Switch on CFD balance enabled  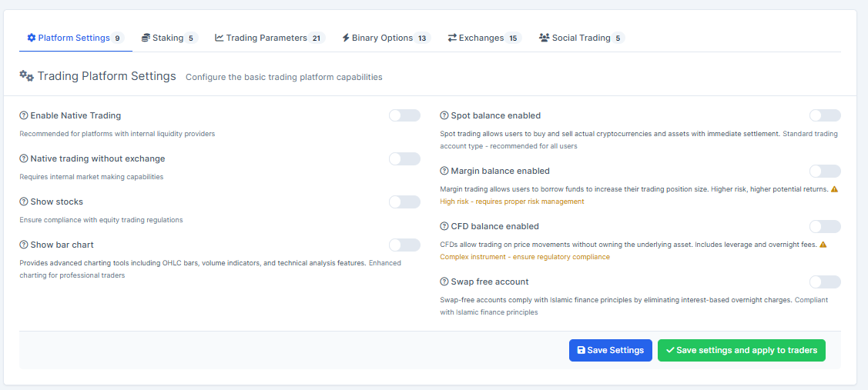pos(825,226)
